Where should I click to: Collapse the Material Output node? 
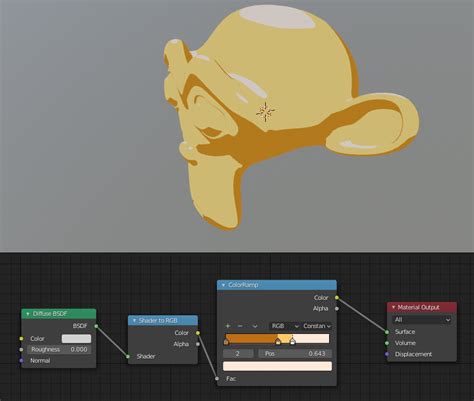pyautogui.click(x=393, y=307)
